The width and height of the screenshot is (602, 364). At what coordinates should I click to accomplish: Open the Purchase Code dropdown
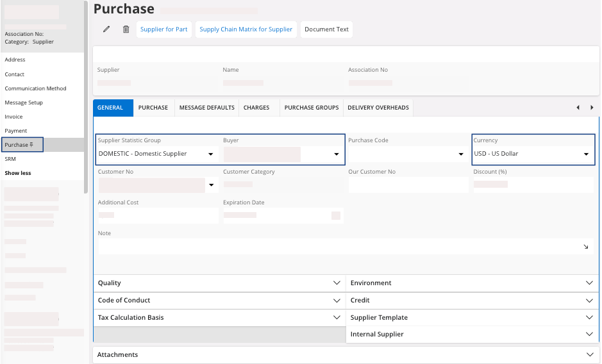461,154
